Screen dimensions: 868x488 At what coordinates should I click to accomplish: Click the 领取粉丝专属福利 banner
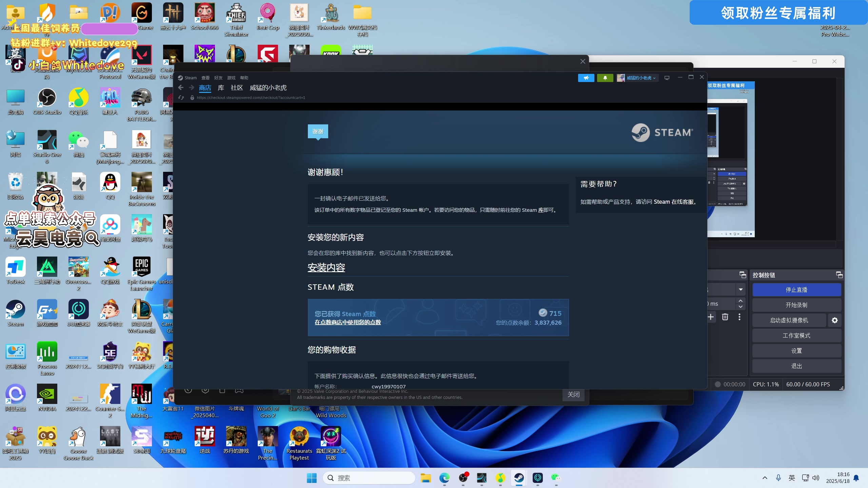coord(778,13)
